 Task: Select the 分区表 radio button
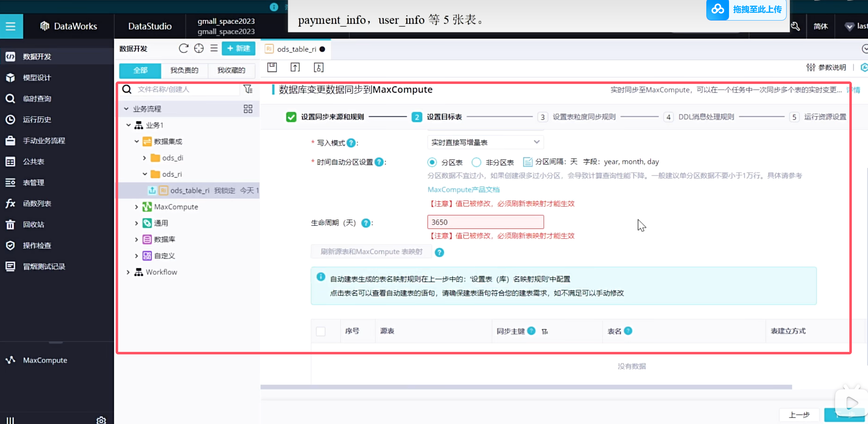point(432,163)
